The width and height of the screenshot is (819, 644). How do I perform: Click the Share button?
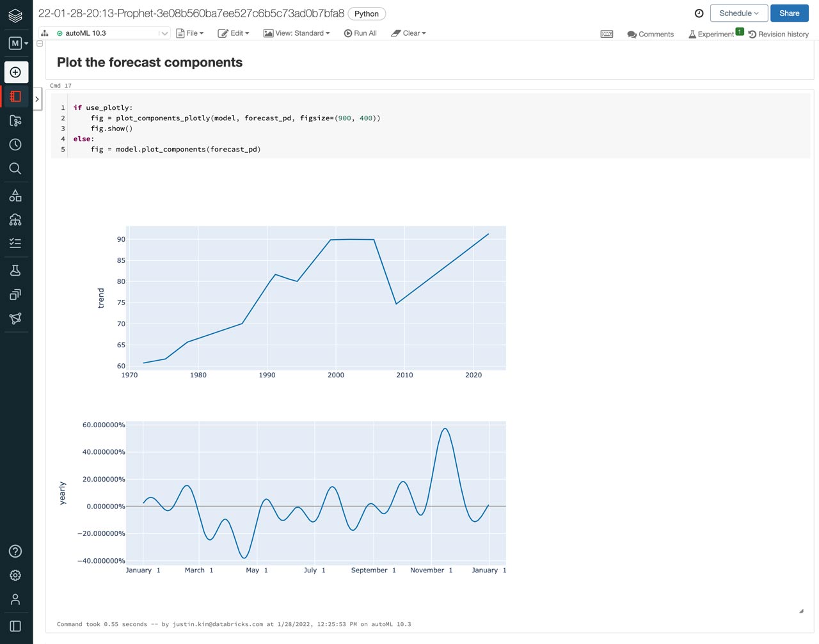(789, 13)
